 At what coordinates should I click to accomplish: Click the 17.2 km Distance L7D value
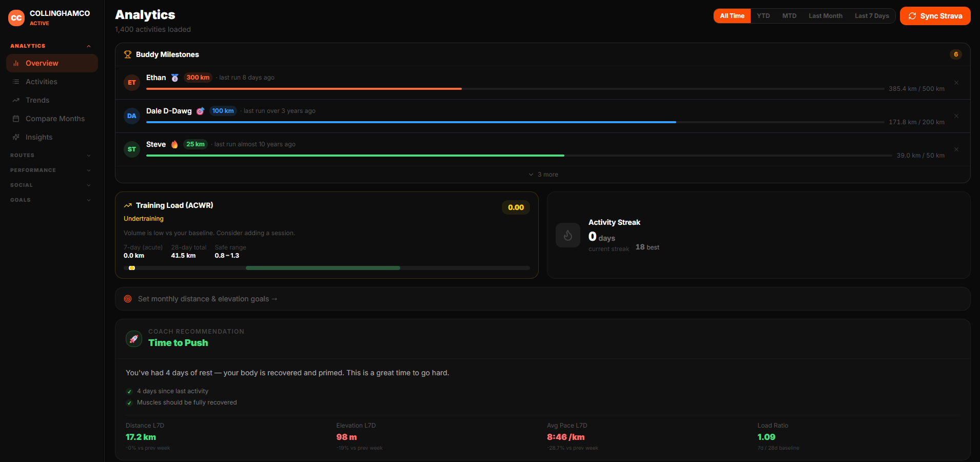(x=141, y=437)
